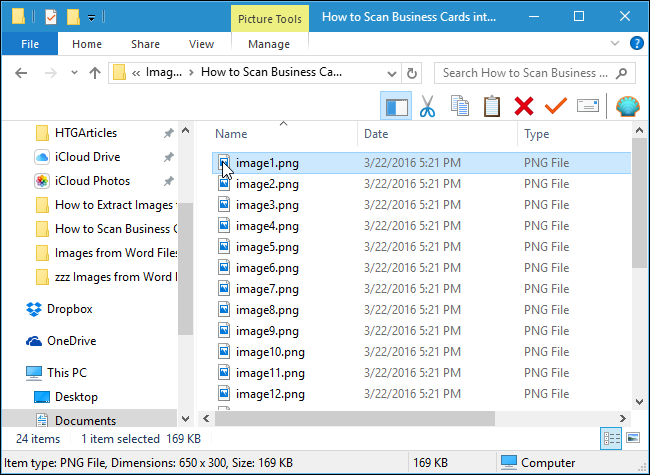Toggle the preview pane button in toolbar
Viewport: 650px width, 475px height.
coord(396,107)
